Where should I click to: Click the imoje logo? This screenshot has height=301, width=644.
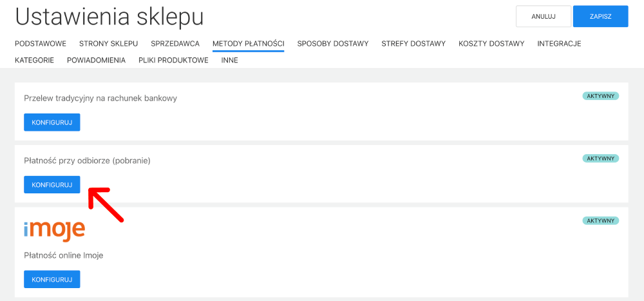[x=54, y=230]
